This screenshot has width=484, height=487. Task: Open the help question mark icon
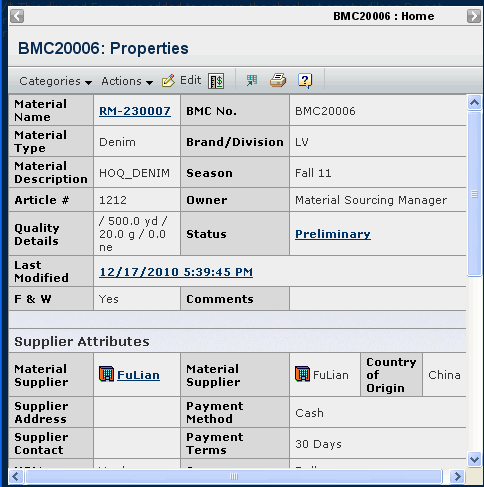305,80
